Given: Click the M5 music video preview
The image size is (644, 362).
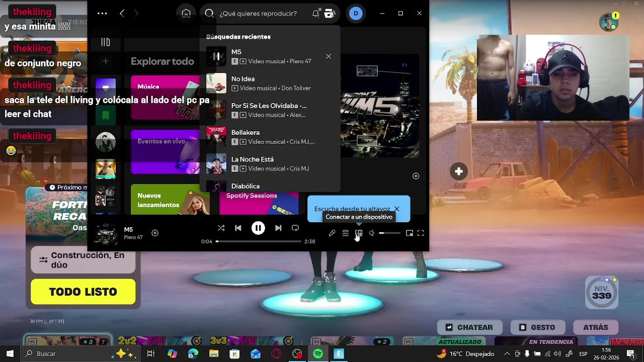Looking at the screenshot, I should click(x=380, y=106).
